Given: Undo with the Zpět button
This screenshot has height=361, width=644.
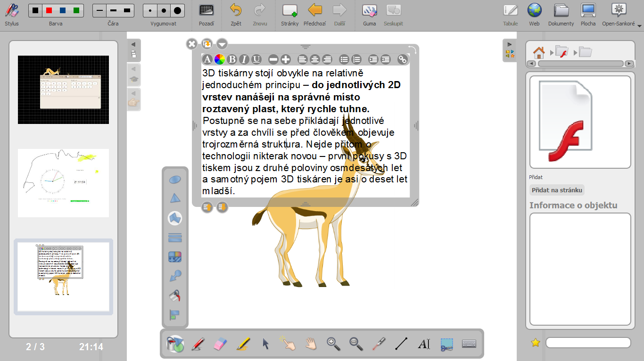Looking at the screenshot, I should [x=236, y=15].
